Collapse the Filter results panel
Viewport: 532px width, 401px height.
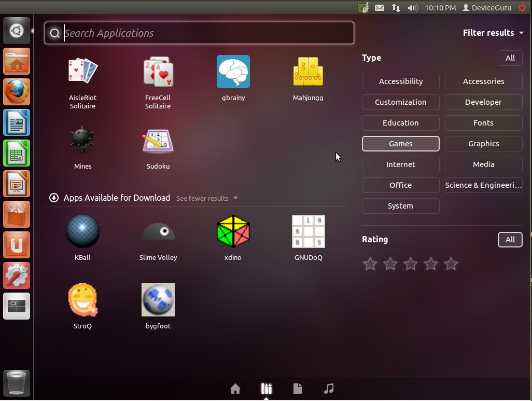(493, 33)
